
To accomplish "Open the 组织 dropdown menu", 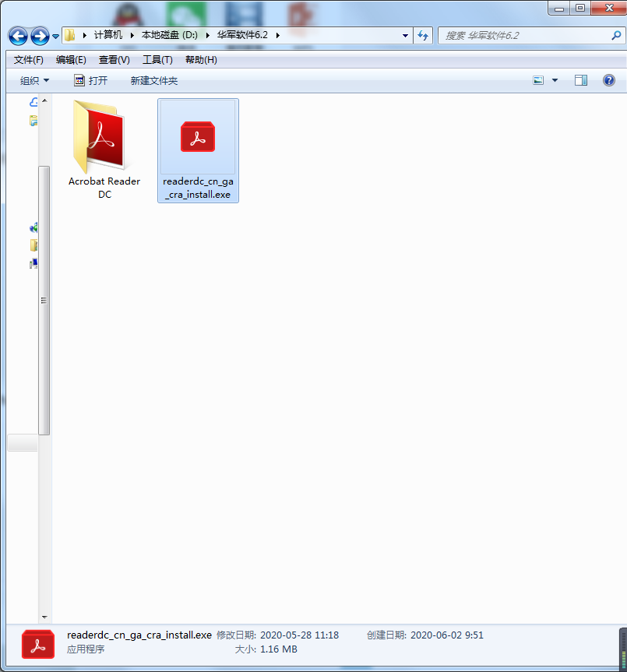I will coord(34,80).
